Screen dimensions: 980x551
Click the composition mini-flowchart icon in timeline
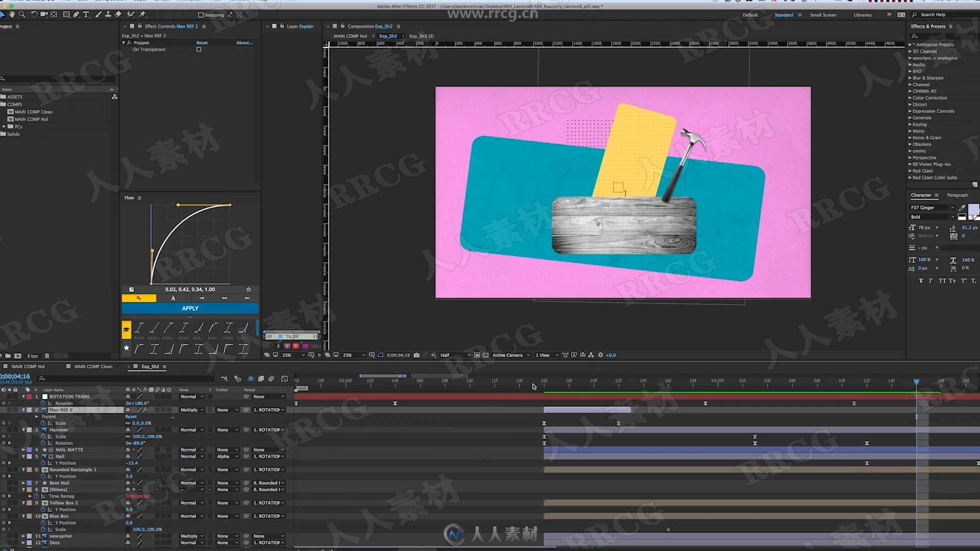click(x=225, y=379)
